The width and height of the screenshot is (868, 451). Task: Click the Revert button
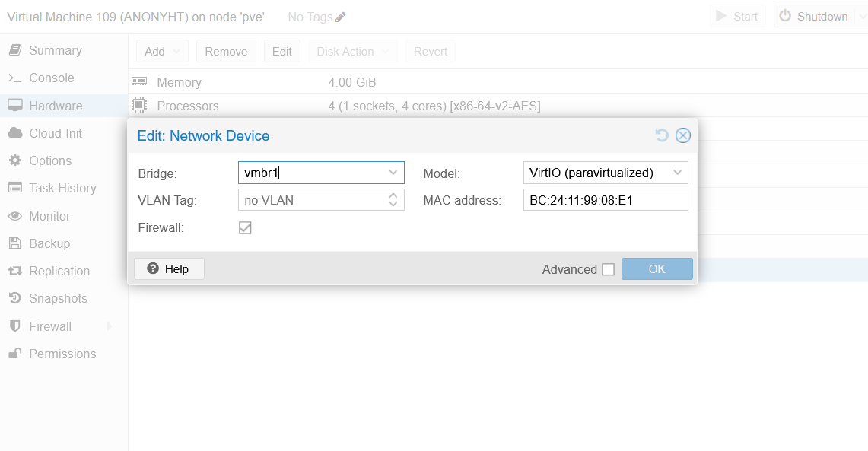[x=430, y=52]
